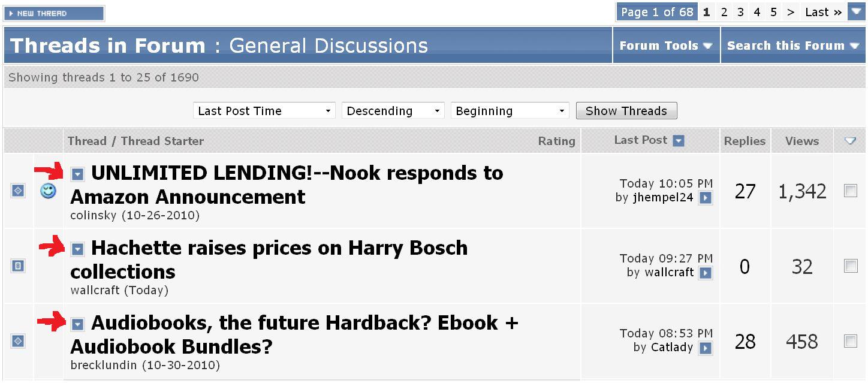Click the blue arrow icon before the Hachette title

click(x=77, y=249)
